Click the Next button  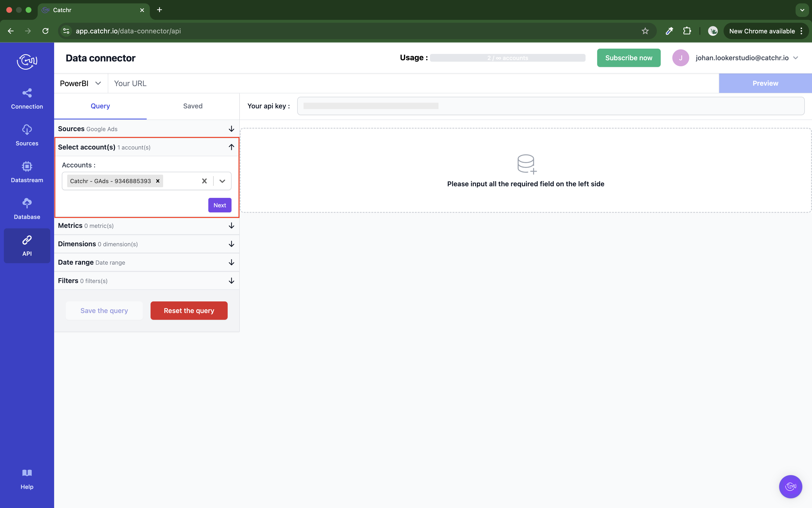220,205
